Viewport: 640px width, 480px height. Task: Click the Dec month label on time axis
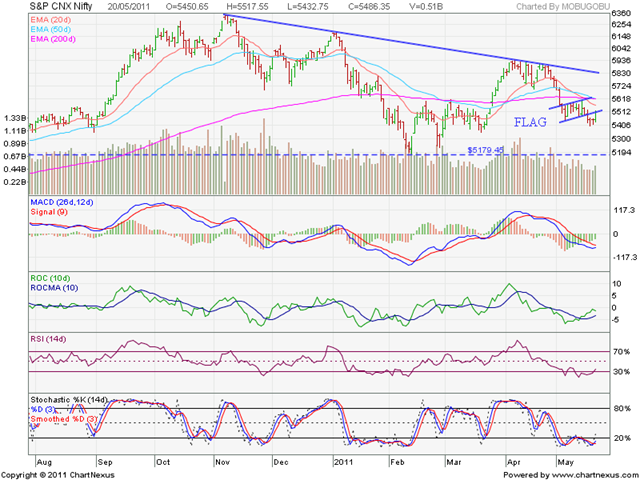pos(281,462)
